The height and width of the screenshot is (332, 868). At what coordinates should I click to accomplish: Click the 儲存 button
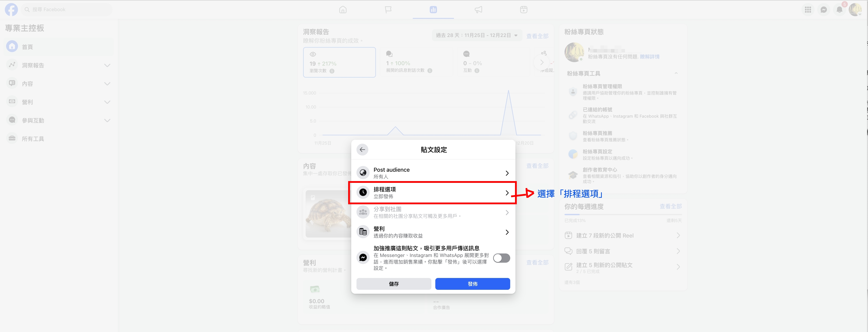click(x=393, y=284)
